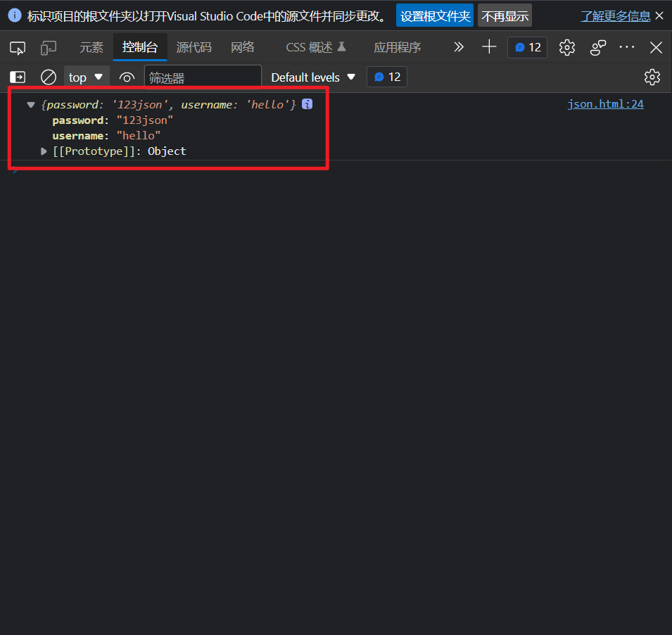The height and width of the screenshot is (635, 672).
Task: Open the Default levels dropdown
Action: click(x=313, y=77)
